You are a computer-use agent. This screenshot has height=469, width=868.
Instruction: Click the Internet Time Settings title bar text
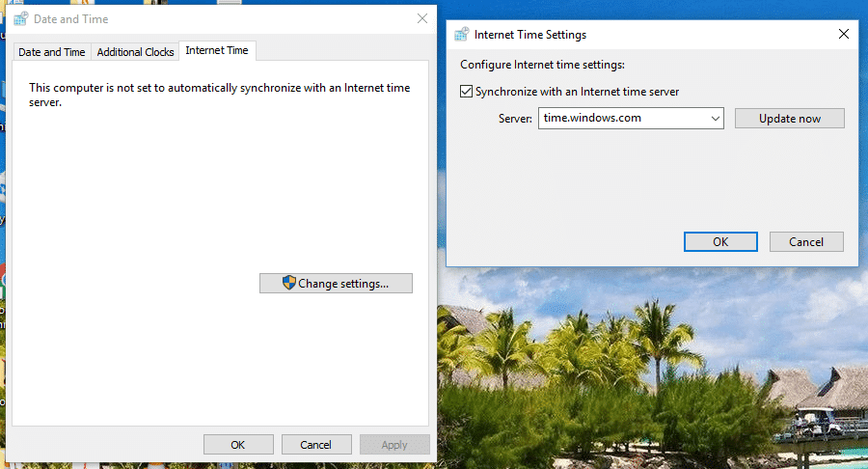[530, 35]
